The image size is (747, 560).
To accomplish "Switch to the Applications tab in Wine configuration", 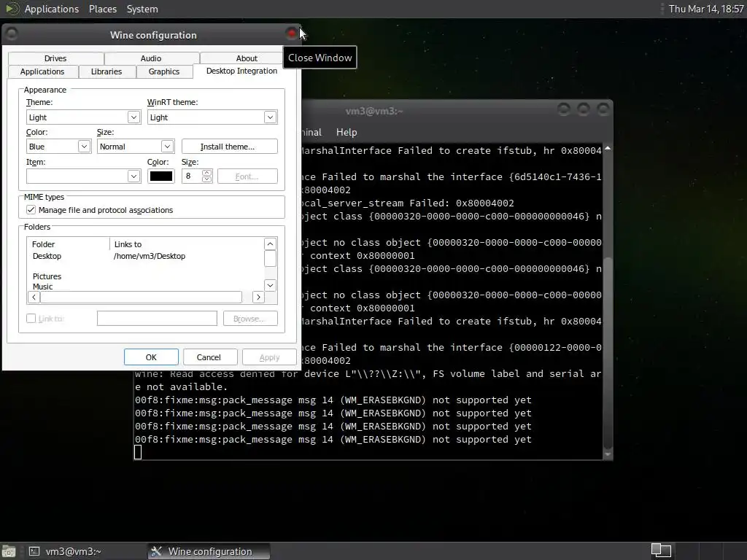I will tap(42, 71).
